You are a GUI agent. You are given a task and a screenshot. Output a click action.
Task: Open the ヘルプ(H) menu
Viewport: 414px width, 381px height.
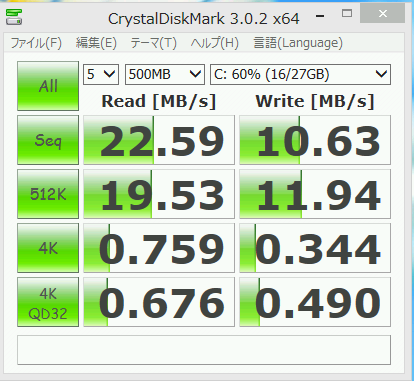pyautogui.click(x=214, y=43)
